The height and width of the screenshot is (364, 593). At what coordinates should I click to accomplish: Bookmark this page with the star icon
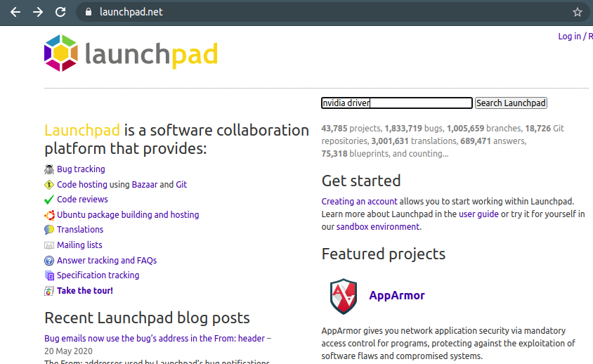pyautogui.click(x=577, y=12)
